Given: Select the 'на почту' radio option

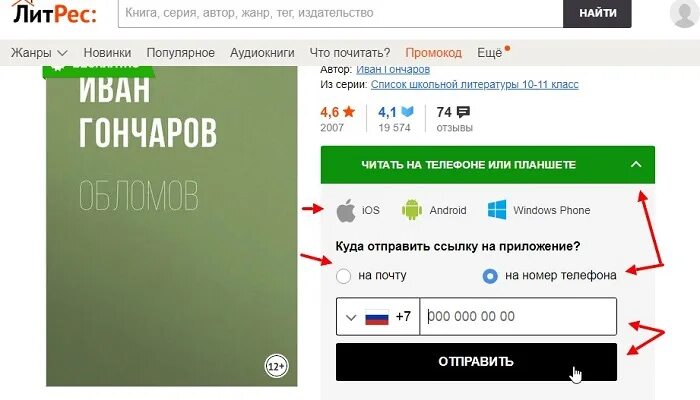Looking at the screenshot, I should 343,276.
